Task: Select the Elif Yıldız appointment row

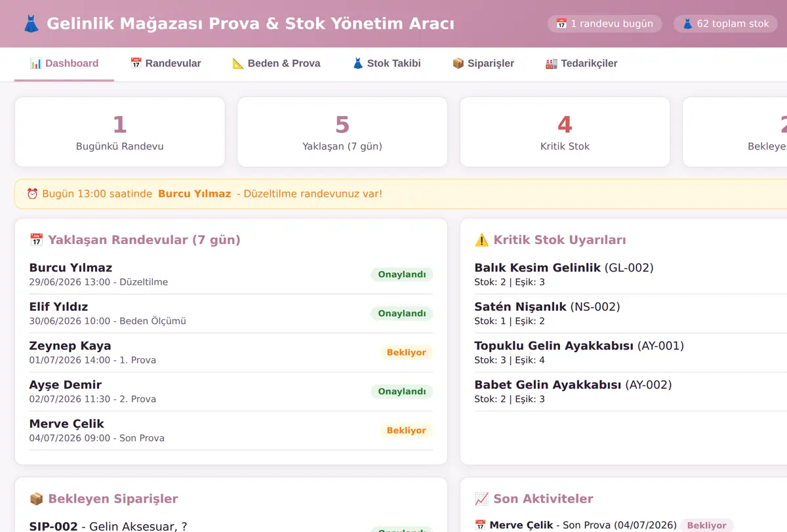Action: click(x=231, y=314)
